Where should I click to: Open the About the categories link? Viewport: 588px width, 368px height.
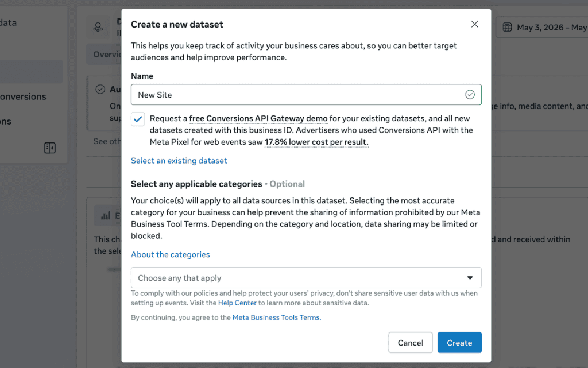pos(170,255)
